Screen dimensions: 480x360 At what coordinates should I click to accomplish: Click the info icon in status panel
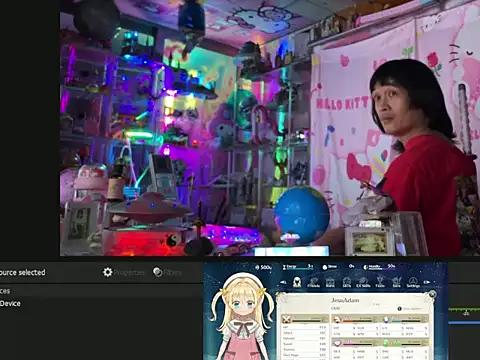(x=399, y=309)
